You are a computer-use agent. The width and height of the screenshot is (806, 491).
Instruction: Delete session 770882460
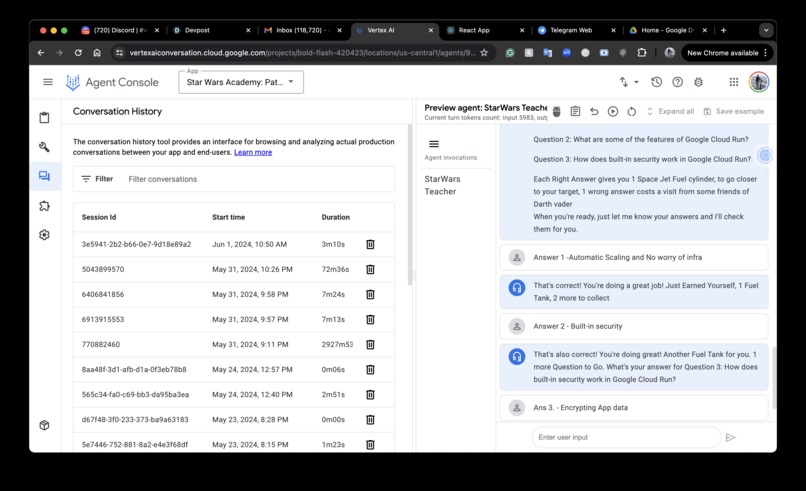[x=370, y=344]
